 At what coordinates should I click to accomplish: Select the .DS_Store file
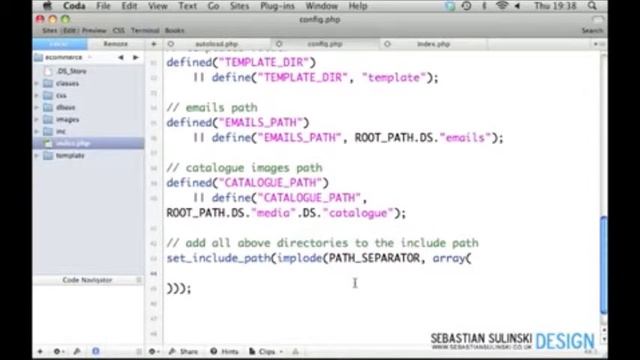click(71, 71)
